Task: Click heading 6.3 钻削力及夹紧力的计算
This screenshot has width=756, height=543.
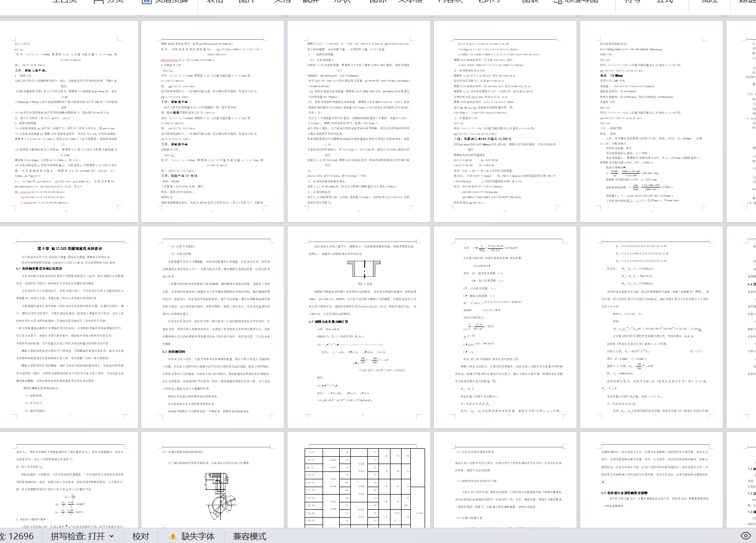Action: [329, 321]
